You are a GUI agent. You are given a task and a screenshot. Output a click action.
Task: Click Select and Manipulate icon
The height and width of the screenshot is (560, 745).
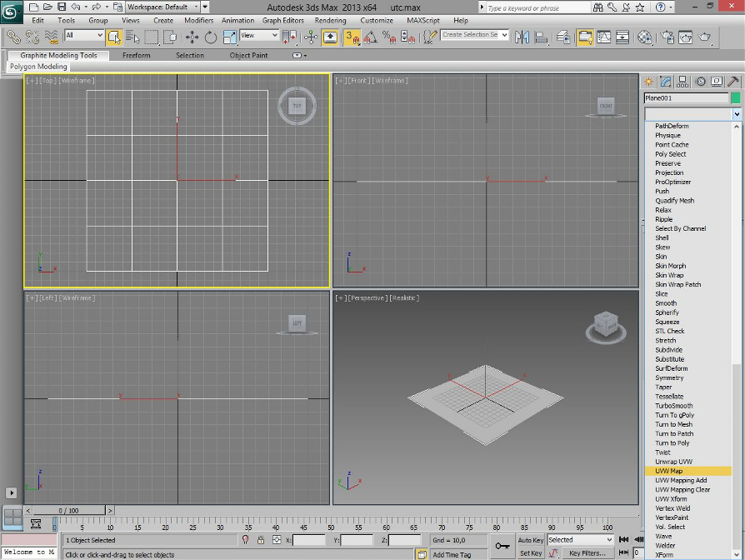pos(311,37)
